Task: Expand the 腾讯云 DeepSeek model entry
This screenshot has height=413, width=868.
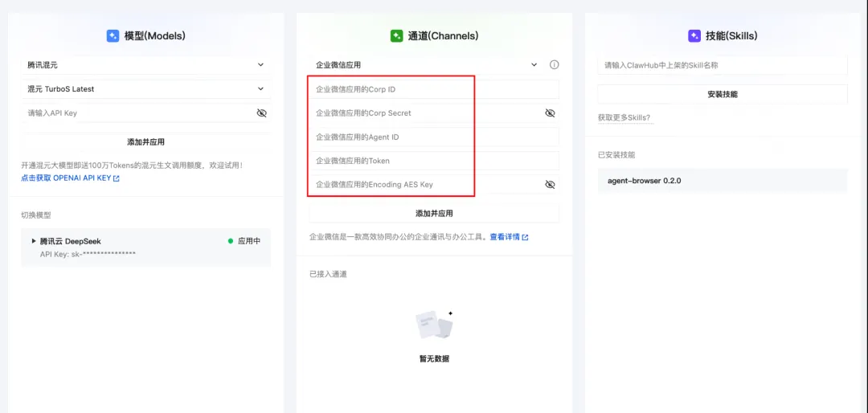Action: [x=35, y=241]
